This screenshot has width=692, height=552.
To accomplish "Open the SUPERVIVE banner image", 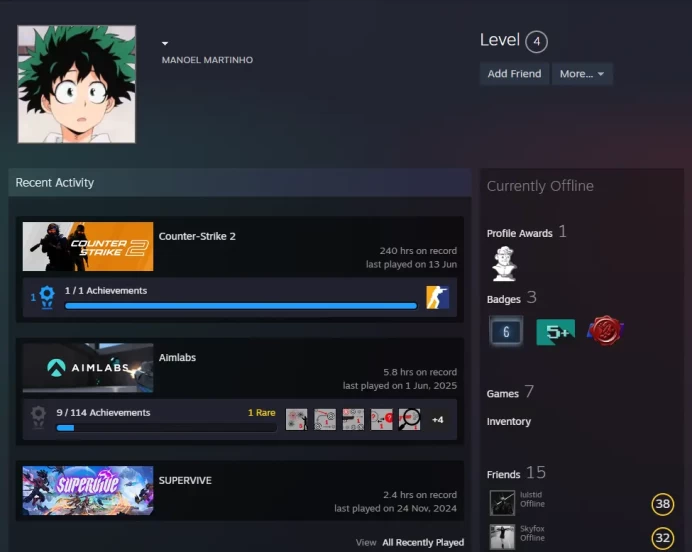I will point(88,490).
